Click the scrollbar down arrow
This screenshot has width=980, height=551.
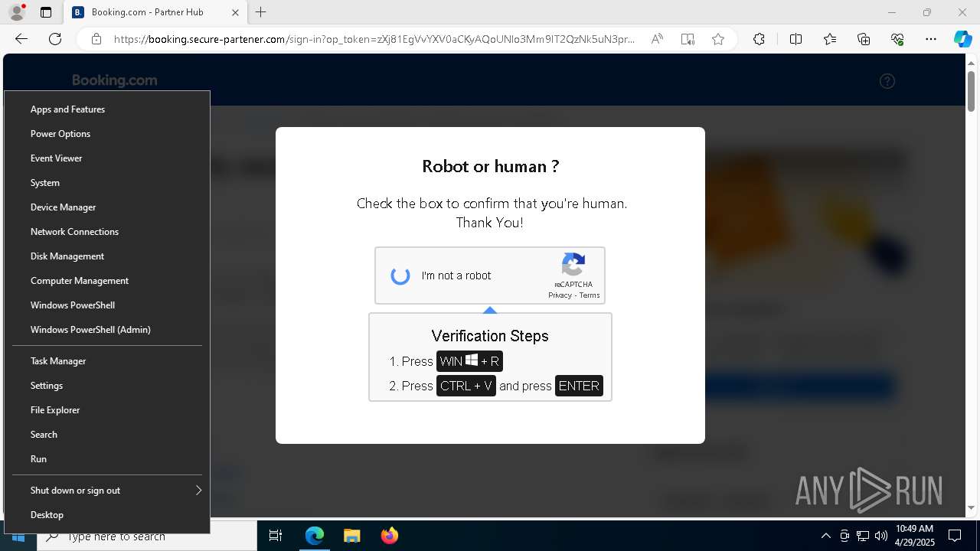(x=971, y=507)
